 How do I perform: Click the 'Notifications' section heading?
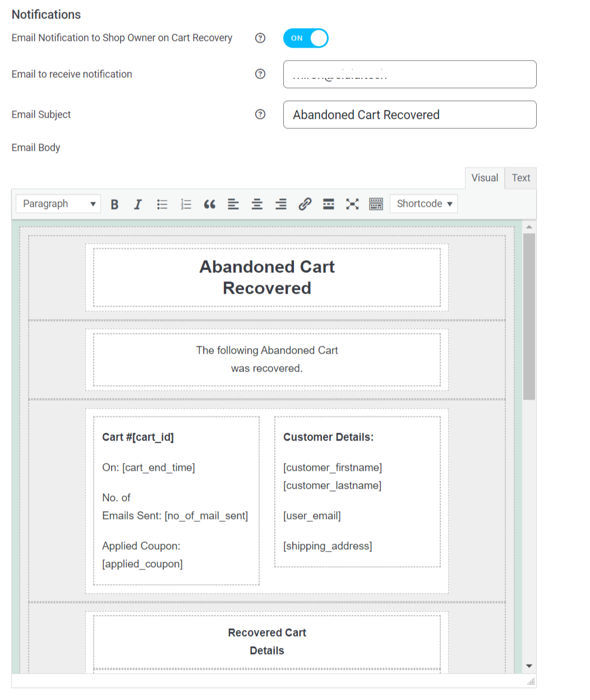[x=46, y=15]
